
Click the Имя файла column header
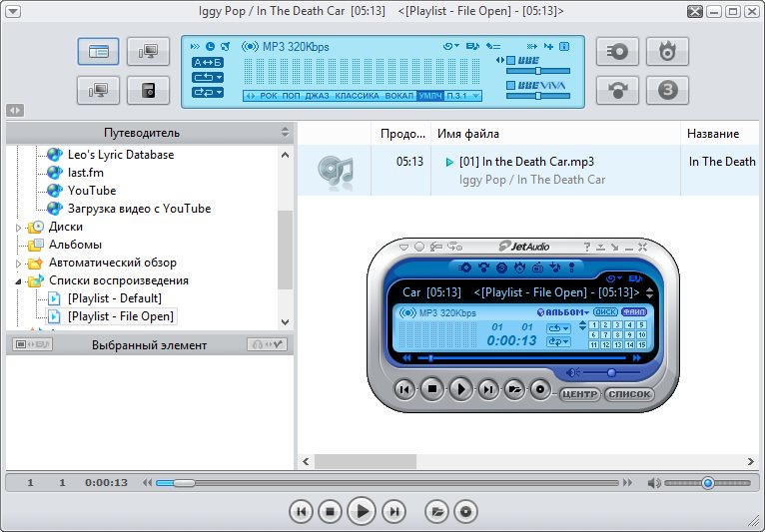[x=555, y=134]
